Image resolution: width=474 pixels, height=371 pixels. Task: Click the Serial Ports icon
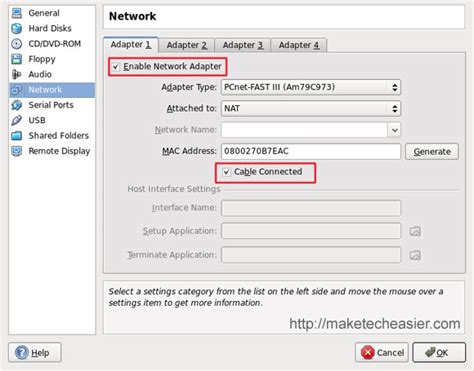pyautogui.click(x=16, y=105)
